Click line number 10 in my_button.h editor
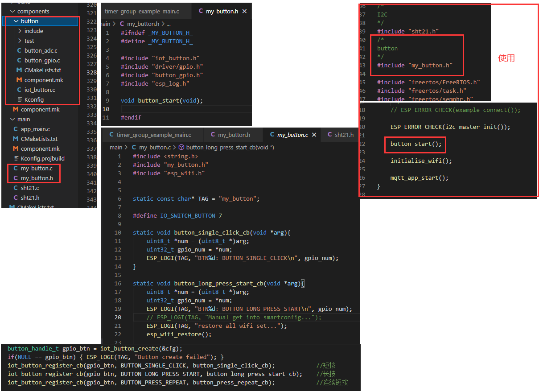The width and height of the screenshot is (539, 392). (106, 109)
